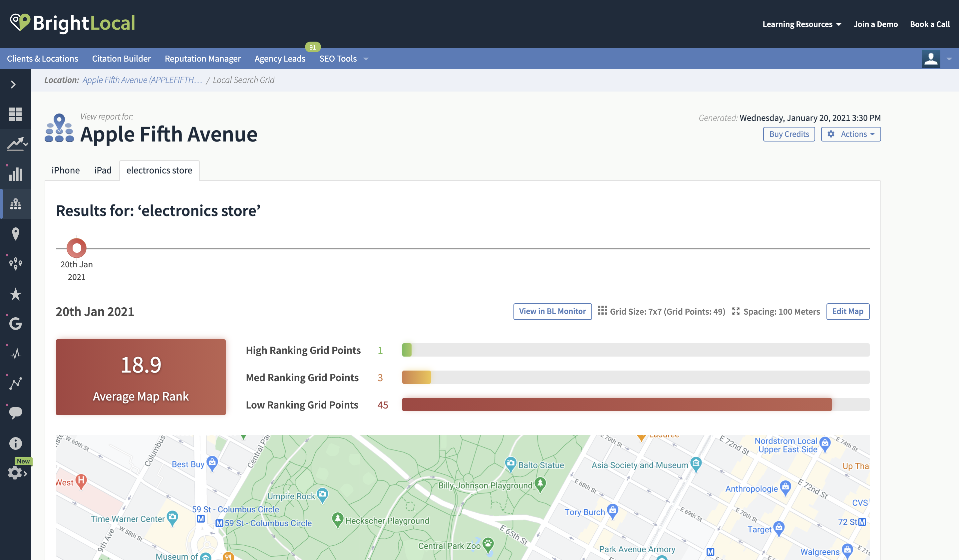Open the info circle sidebar icon
This screenshot has height=560, width=959.
coord(16,443)
